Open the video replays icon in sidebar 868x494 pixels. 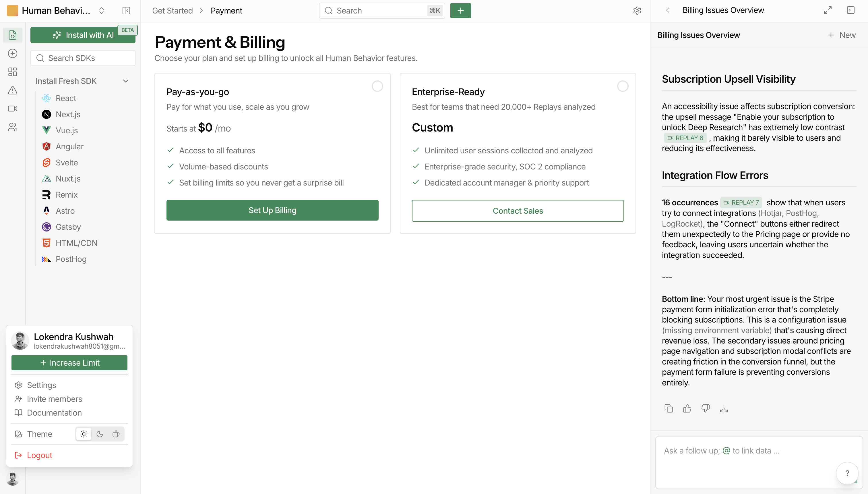(x=13, y=109)
